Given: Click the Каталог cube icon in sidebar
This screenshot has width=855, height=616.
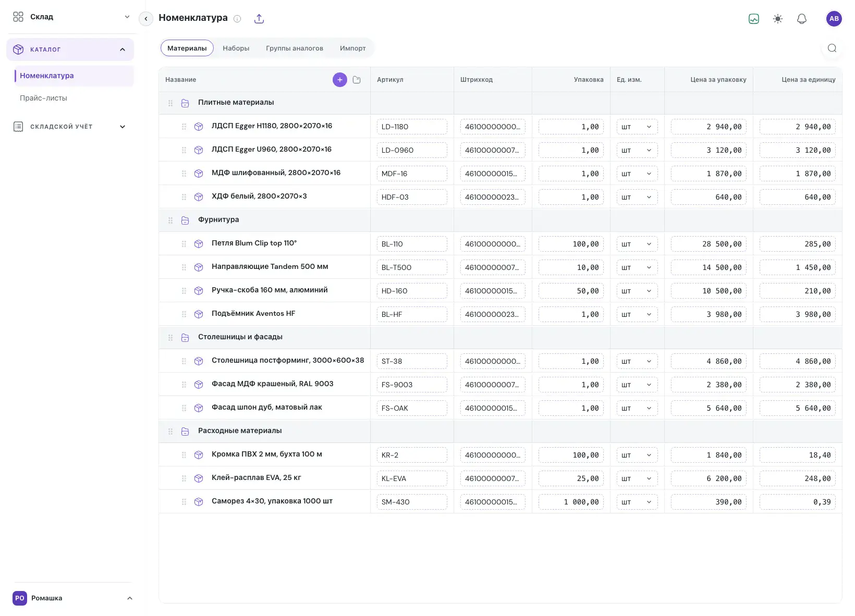Looking at the screenshot, I should 18,50.
